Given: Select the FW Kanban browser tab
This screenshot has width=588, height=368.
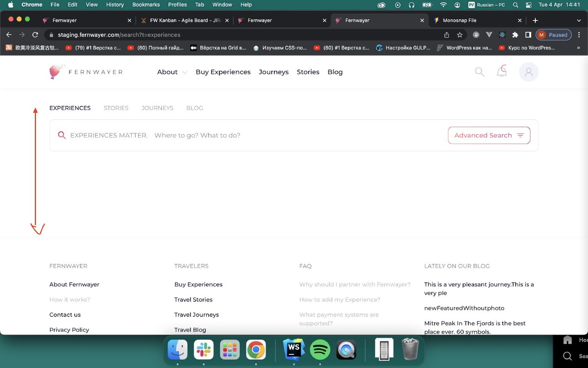Looking at the screenshot, I should tap(185, 20).
